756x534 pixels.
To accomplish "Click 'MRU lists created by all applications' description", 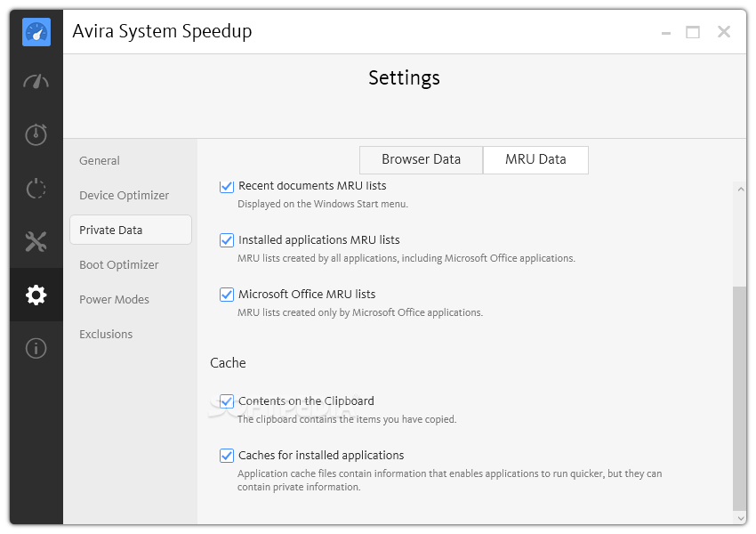I will pos(406,258).
